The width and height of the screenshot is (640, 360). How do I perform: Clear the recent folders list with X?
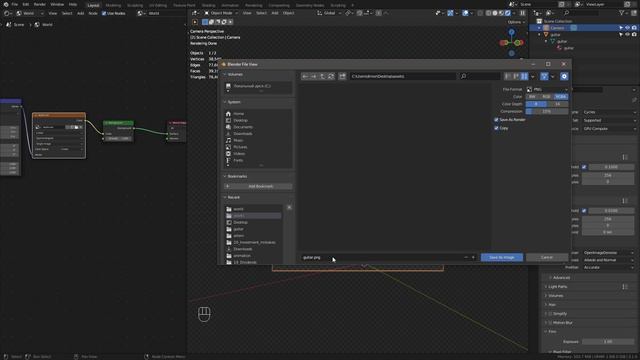pyautogui.click(x=289, y=208)
